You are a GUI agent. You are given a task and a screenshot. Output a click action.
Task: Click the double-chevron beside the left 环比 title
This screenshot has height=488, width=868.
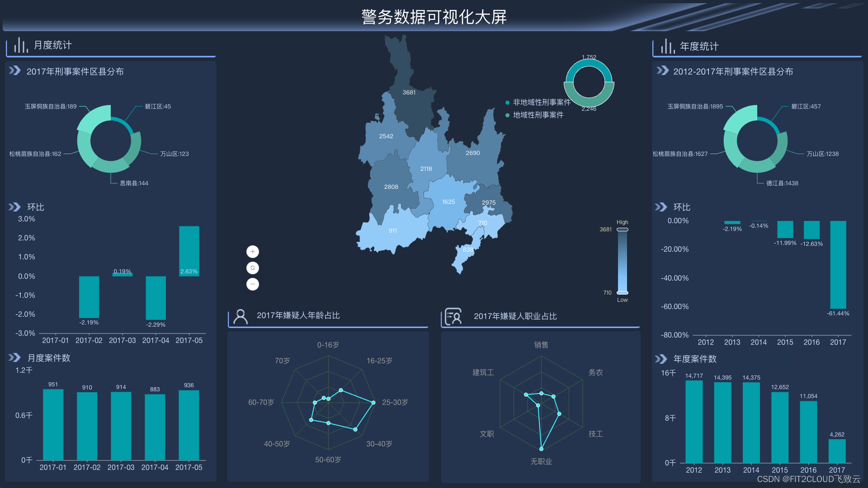point(14,207)
